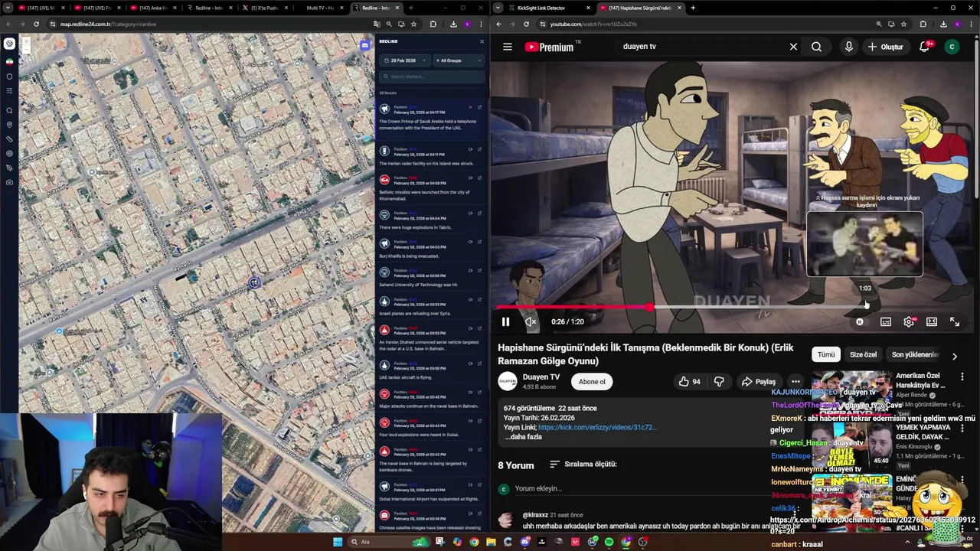This screenshot has width=980, height=551.
Task: Select the Tümü filter chip
Action: tap(826, 354)
